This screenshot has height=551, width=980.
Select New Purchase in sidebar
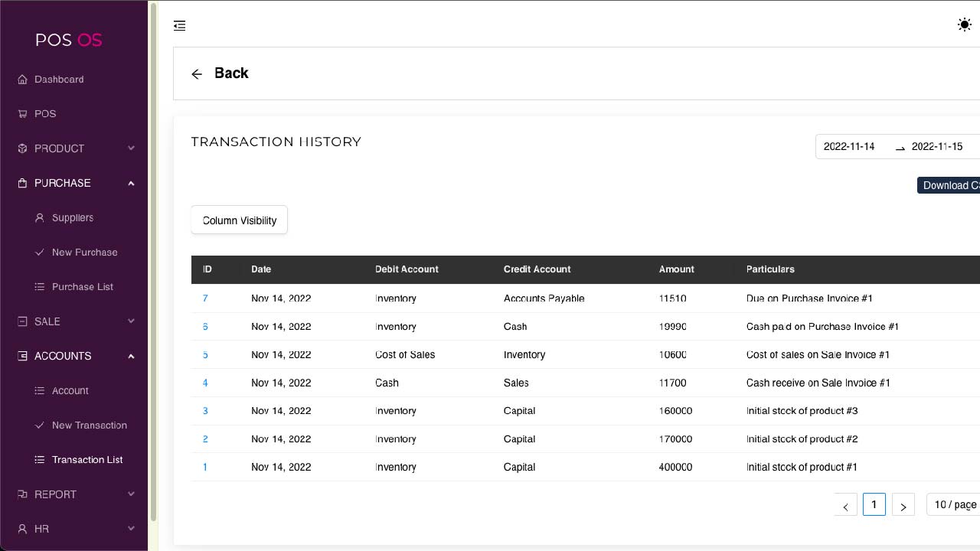coord(84,253)
